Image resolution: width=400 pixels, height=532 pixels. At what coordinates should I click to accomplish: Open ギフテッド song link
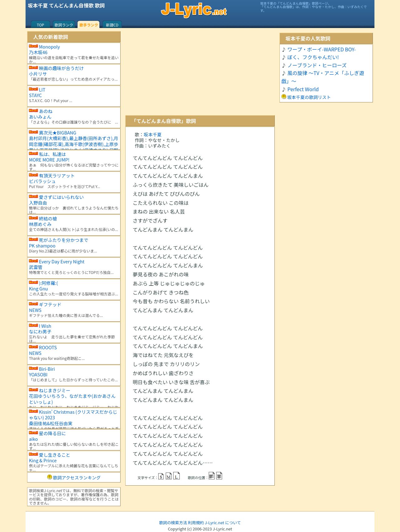(50, 304)
